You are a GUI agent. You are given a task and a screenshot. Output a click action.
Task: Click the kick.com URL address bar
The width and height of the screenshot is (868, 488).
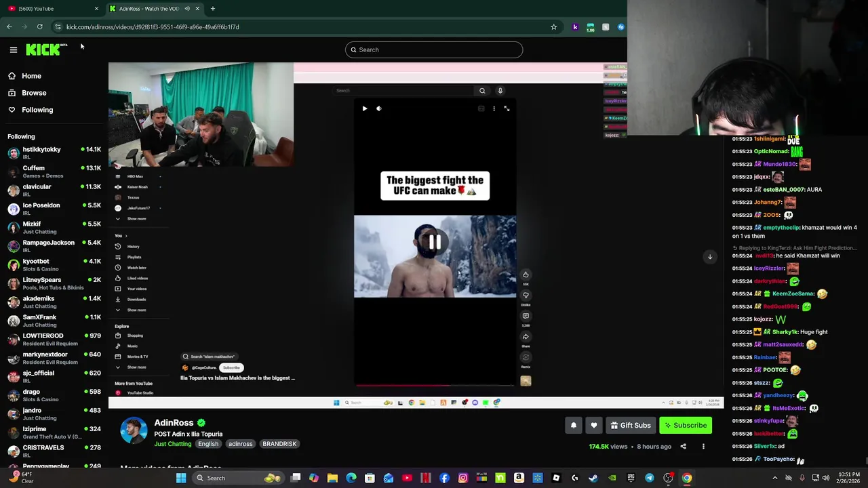(x=305, y=27)
